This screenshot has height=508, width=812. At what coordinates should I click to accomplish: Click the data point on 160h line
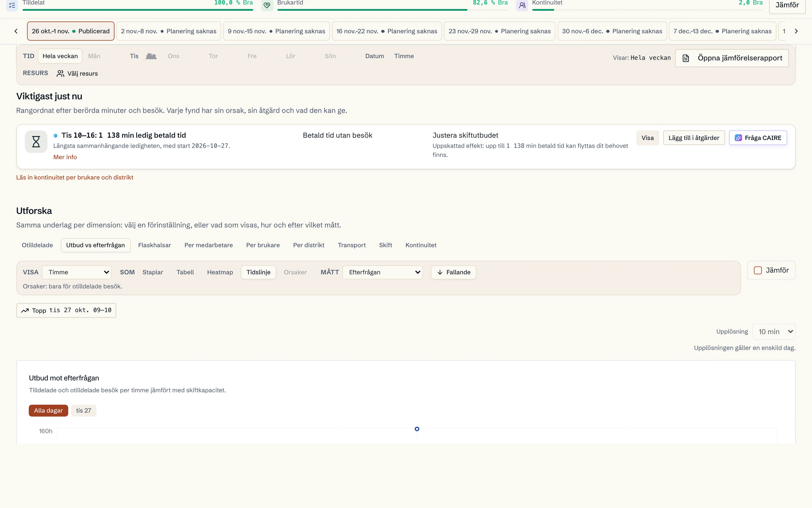pos(417,429)
